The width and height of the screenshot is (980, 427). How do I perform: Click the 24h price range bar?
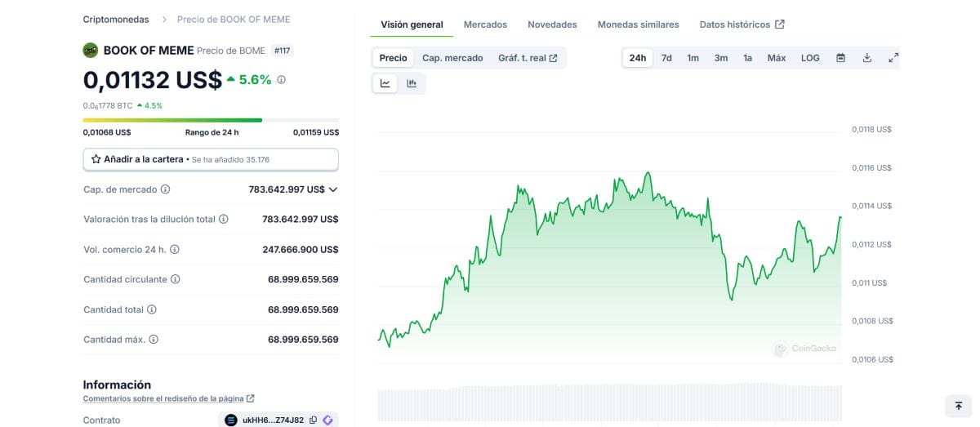[211, 120]
